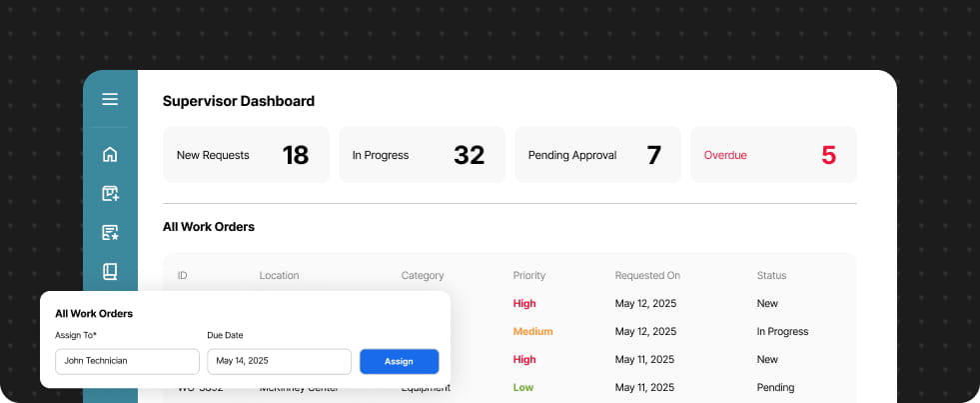This screenshot has height=403, width=980.
Task: Sort by the Priority column header
Action: tap(528, 275)
